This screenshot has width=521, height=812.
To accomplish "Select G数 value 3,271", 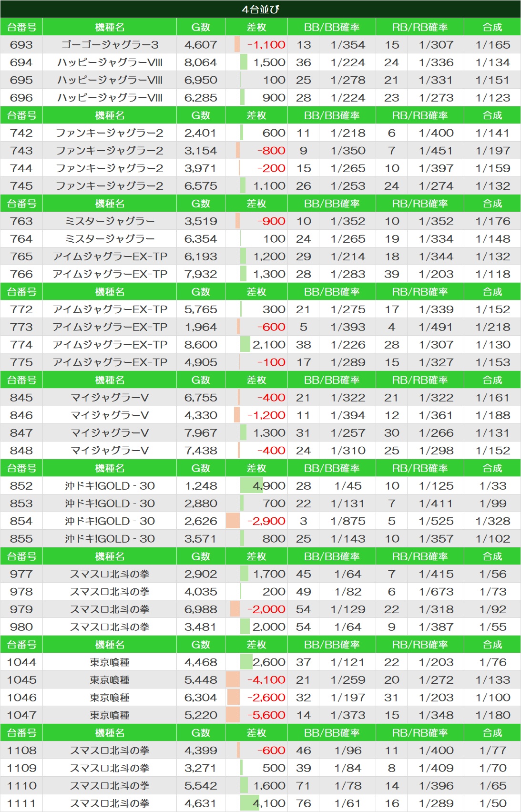I will 201,768.
